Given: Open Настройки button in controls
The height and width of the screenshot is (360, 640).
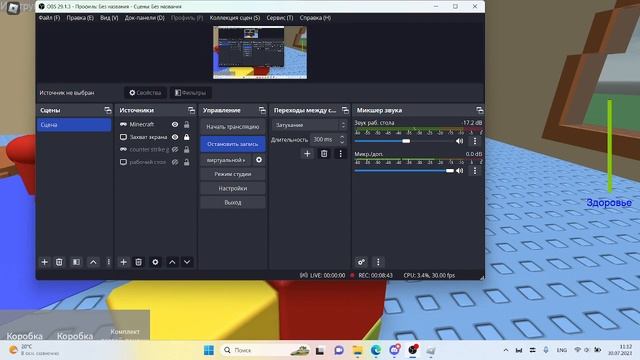Looking at the screenshot, I should (x=233, y=189).
